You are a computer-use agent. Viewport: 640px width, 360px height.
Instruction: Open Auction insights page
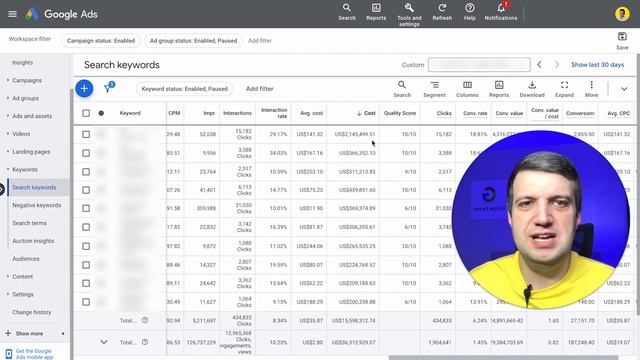click(x=33, y=241)
